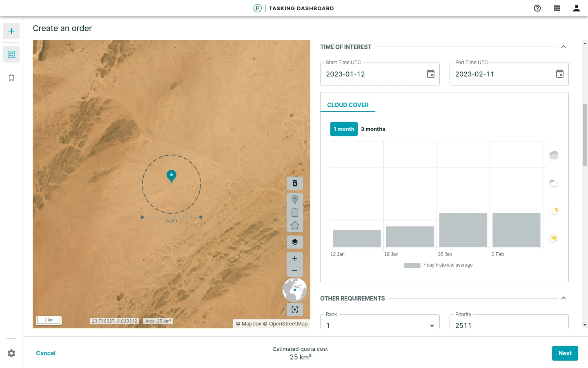This screenshot has height=368, width=588.
Task: Open the settings gear icon
Action: pyautogui.click(x=11, y=353)
